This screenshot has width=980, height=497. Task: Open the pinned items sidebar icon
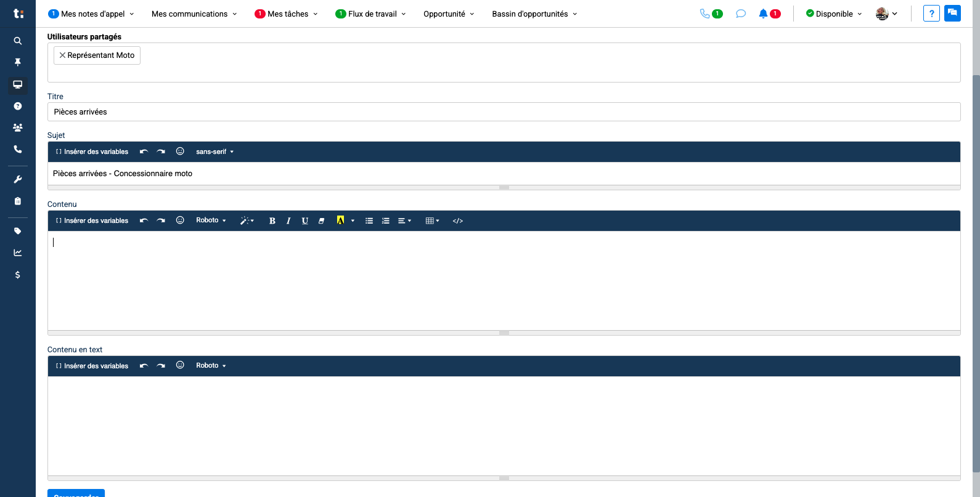(18, 62)
